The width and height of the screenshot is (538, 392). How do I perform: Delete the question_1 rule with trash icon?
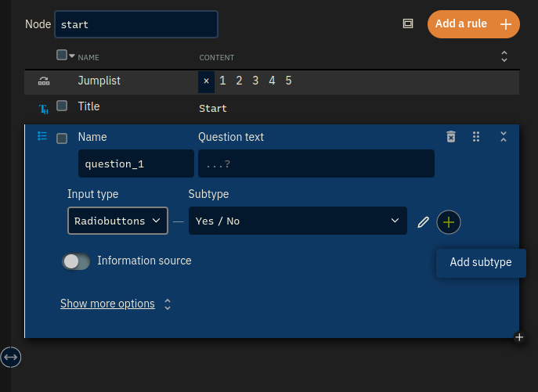(x=451, y=136)
